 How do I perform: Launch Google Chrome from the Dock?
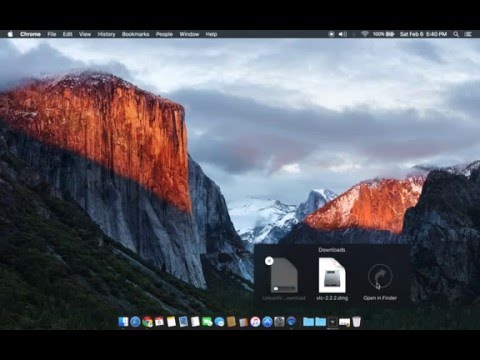147,322
